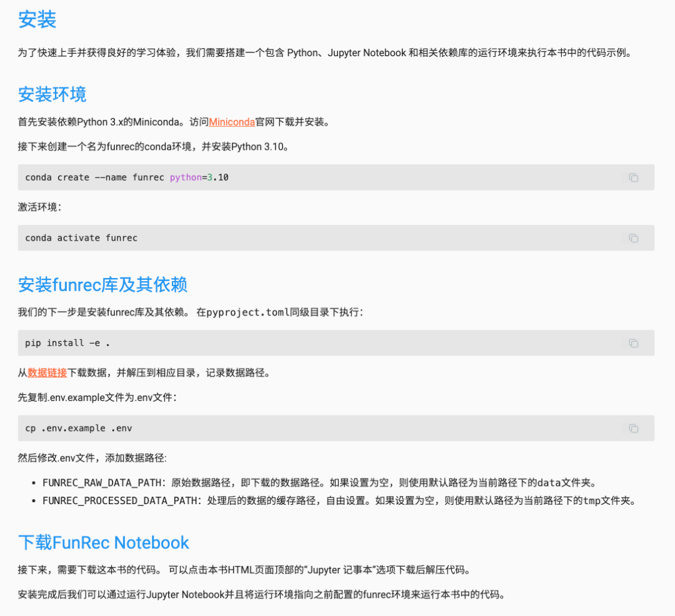Click the 下载FunRec Notebook section heading
Viewport: 675px width, 616px height.
(103, 542)
